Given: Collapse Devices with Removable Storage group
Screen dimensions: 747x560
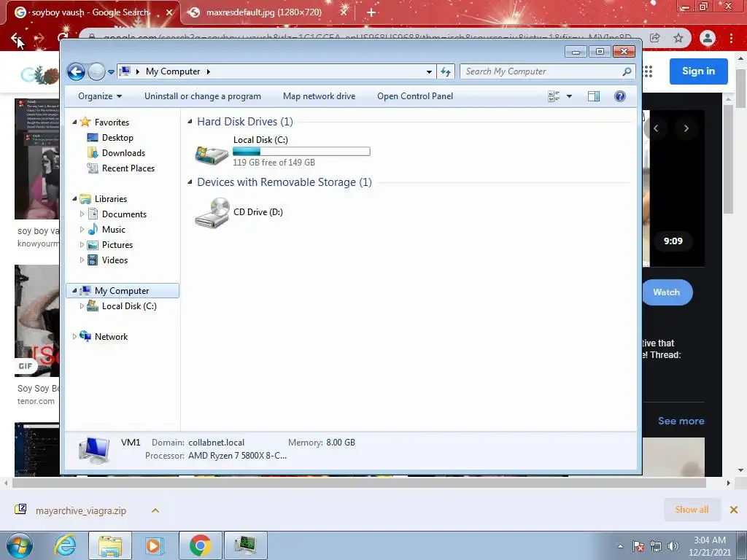Looking at the screenshot, I should 190,182.
